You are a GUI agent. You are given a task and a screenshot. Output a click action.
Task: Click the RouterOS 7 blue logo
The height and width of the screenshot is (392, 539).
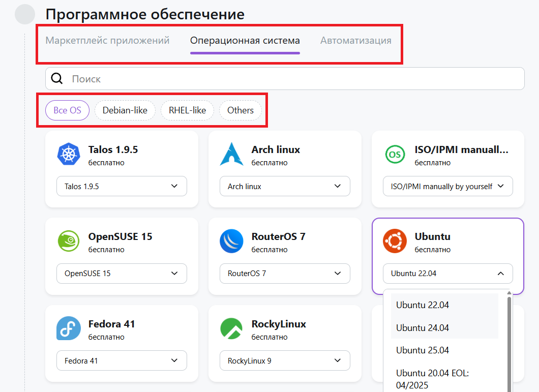[231, 241]
